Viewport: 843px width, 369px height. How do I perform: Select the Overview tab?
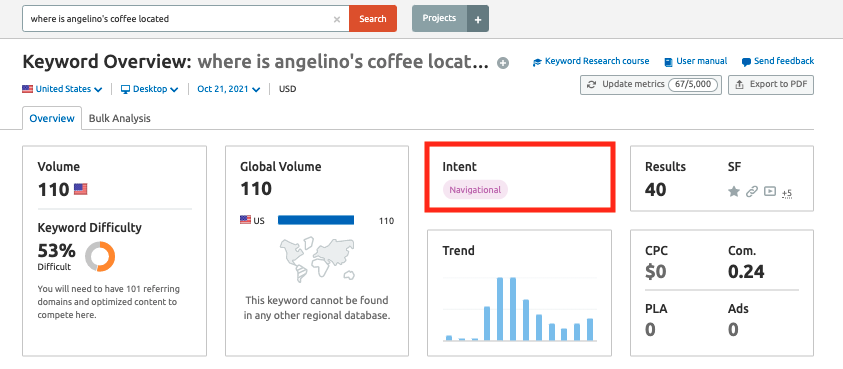pos(52,118)
